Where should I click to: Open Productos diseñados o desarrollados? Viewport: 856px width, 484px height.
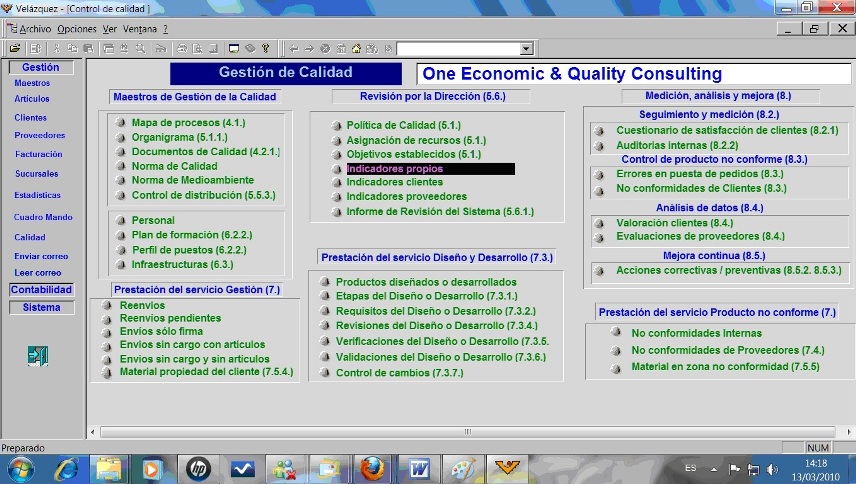click(426, 282)
